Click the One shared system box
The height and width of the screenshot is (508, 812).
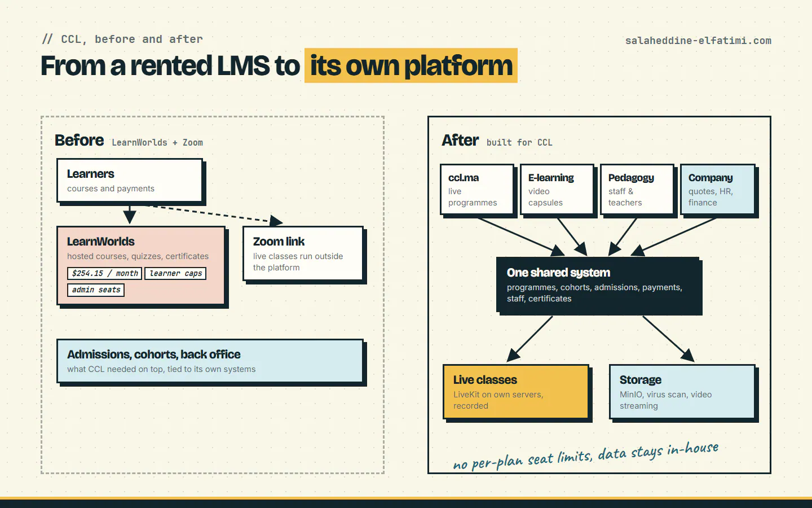(x=598, y=284)
